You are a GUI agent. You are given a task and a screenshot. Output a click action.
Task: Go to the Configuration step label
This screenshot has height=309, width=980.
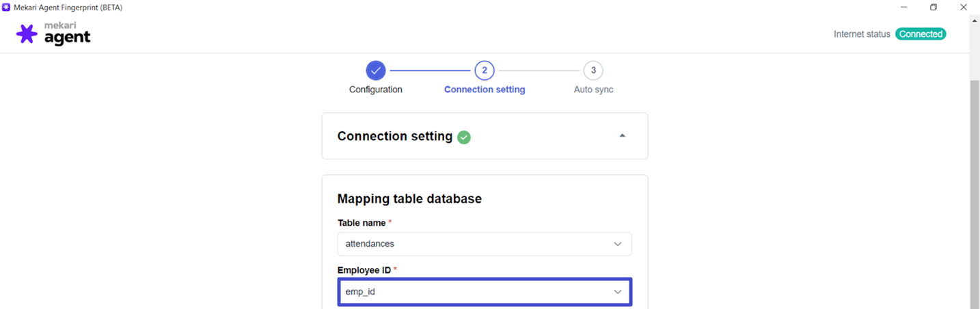[375, 90]
